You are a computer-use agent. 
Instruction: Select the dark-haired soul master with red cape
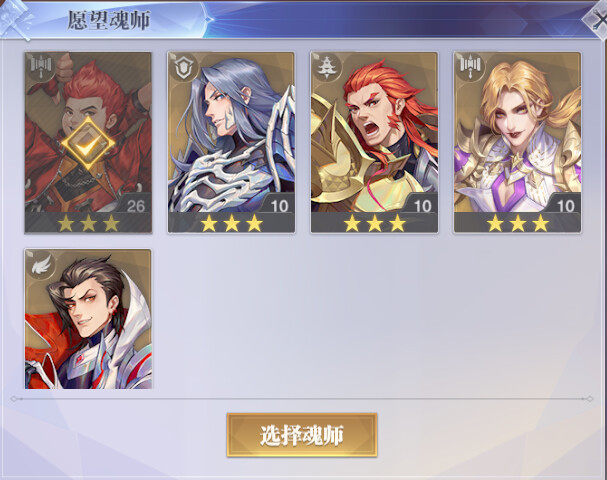click(88, 319)
